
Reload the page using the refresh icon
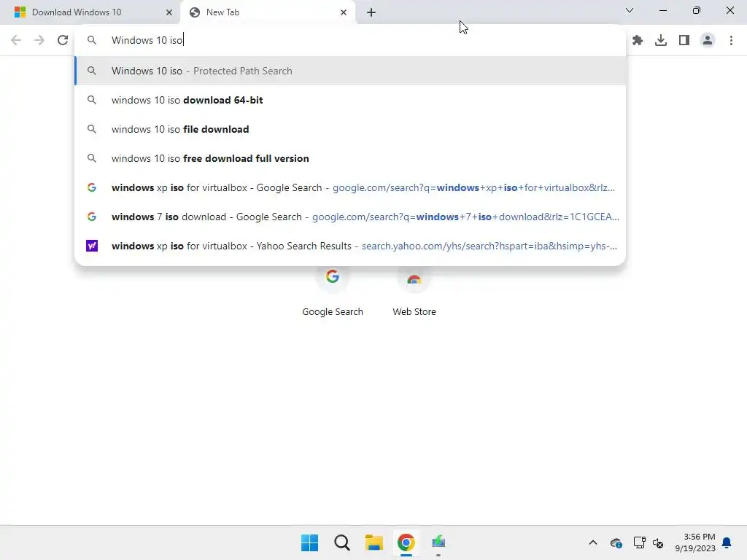click(x=63, y=40)
